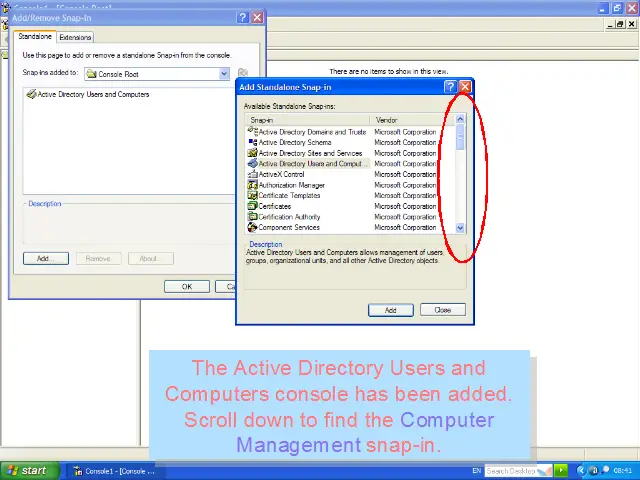Choose the Active Directory Sites and Services icon

(253, 153)
